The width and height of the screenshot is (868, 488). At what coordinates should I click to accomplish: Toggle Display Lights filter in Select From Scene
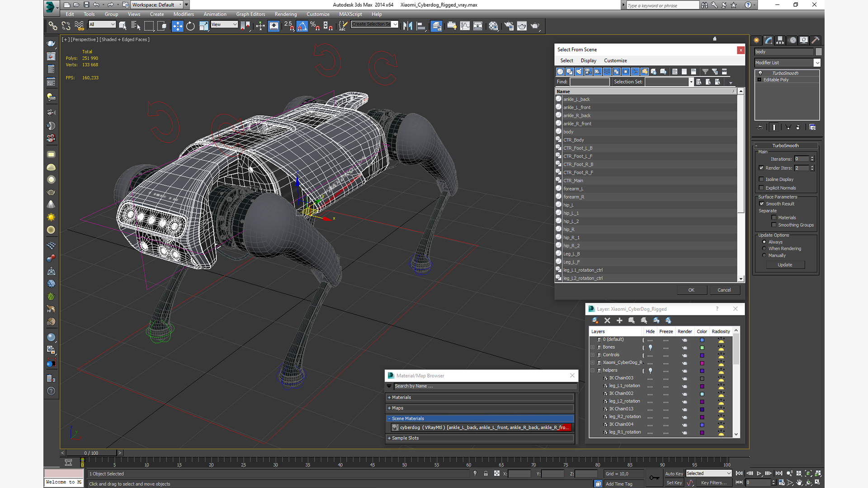[x=579, y=71]
